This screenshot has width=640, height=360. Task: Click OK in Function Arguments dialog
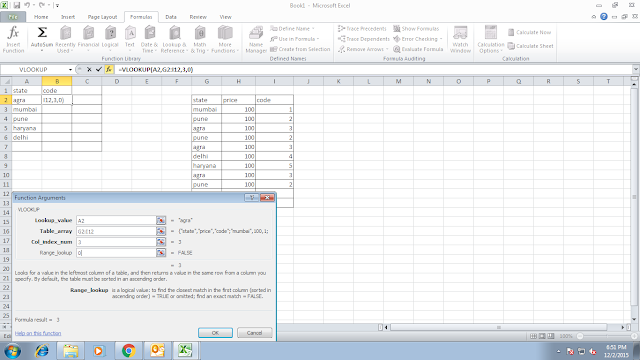click(216, 333)
